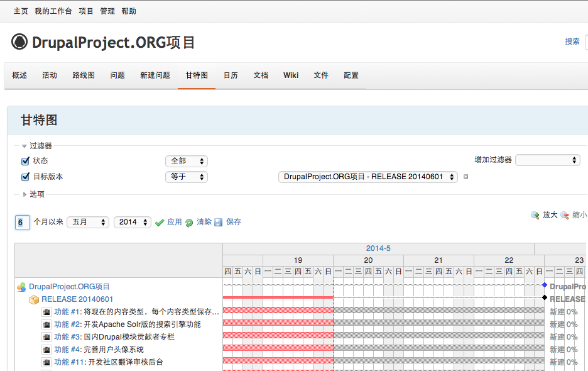Open issue 功能 #1 link
The width and height of the screenshot is (588, 371).
coord(67,312)
